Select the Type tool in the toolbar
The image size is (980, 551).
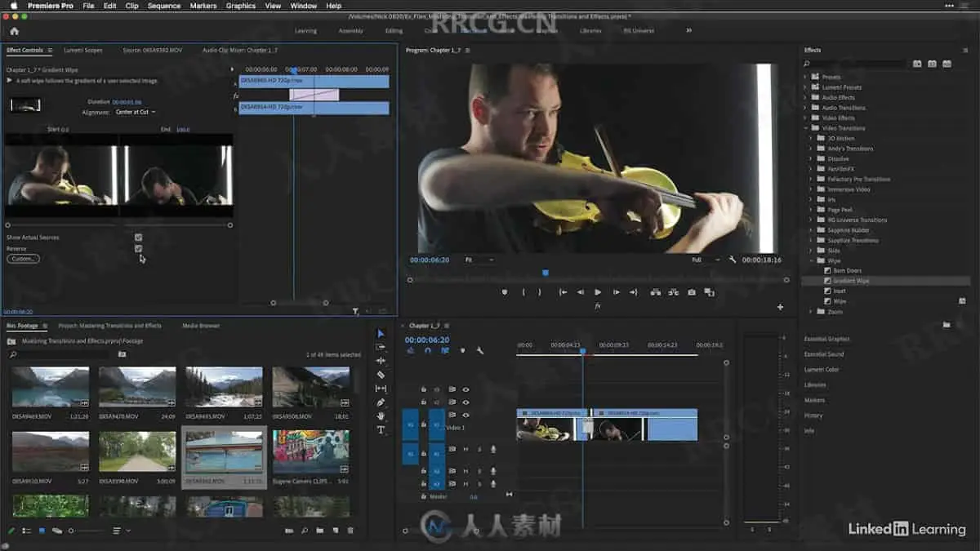click(381, 430)
